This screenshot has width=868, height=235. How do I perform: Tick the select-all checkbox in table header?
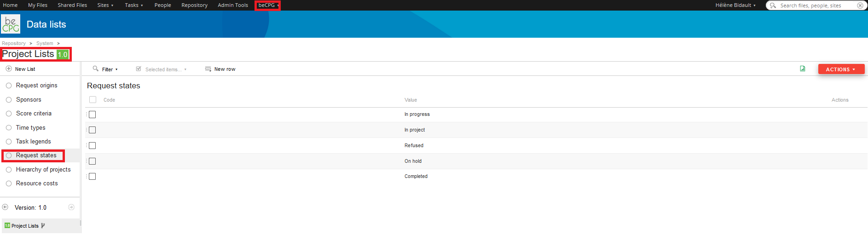(93, 100)
